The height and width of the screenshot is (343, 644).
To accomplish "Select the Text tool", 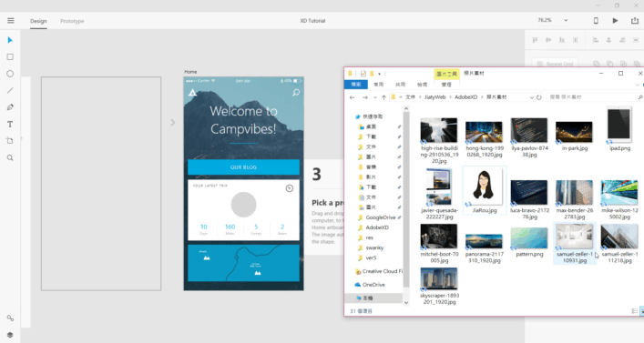I will coord(10,124).
